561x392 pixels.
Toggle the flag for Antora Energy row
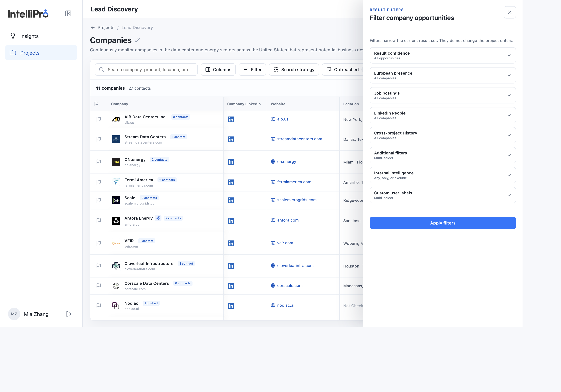pos(99,221)
